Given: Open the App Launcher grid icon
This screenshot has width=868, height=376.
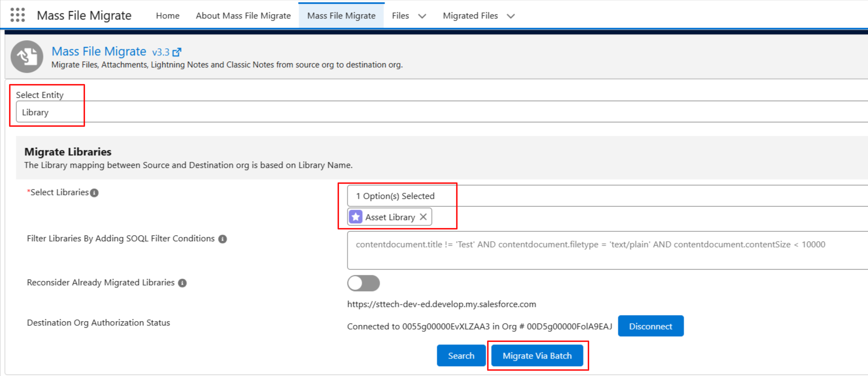Looking at the screenshot, I should (17, 15).
